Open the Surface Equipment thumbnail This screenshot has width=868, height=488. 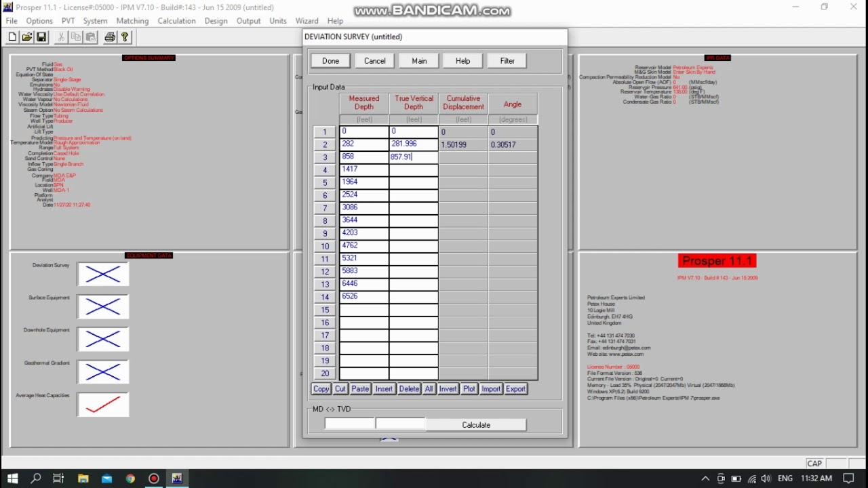[x=103, y=307]
